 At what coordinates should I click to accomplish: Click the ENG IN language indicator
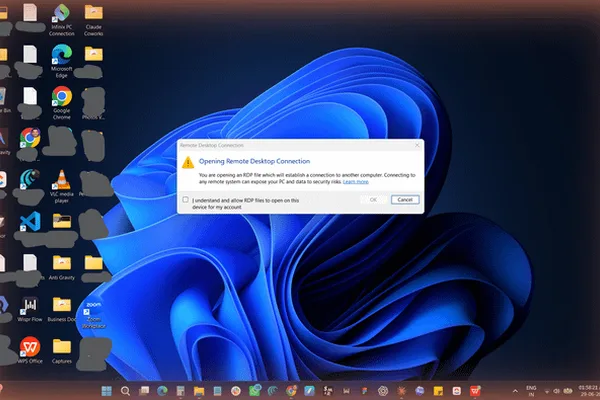pos(531,391)
